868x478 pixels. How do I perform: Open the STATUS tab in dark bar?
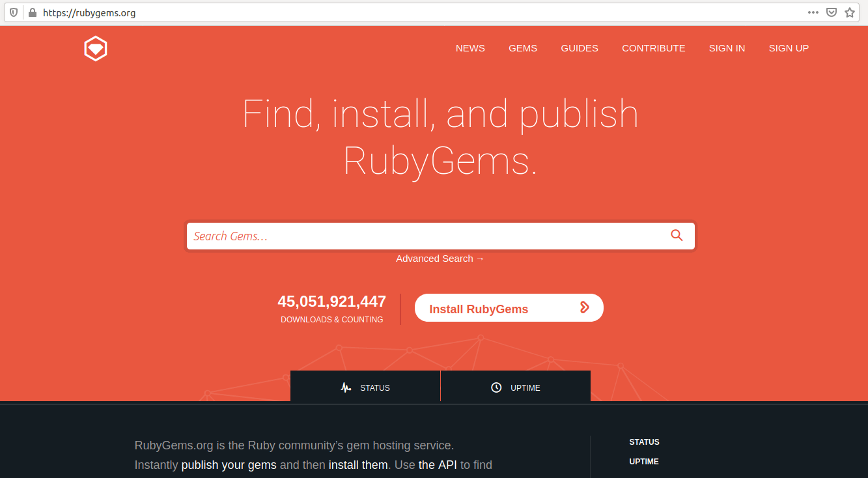coord(365,386)
